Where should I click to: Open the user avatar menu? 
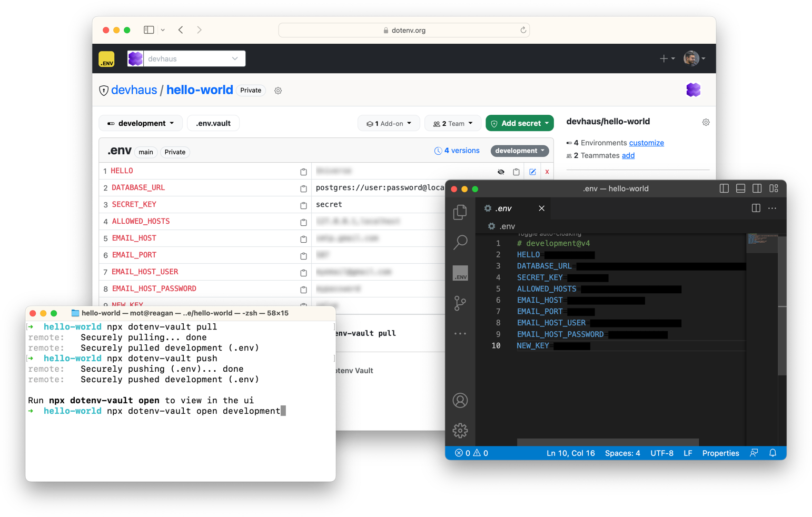coord(694,58)
